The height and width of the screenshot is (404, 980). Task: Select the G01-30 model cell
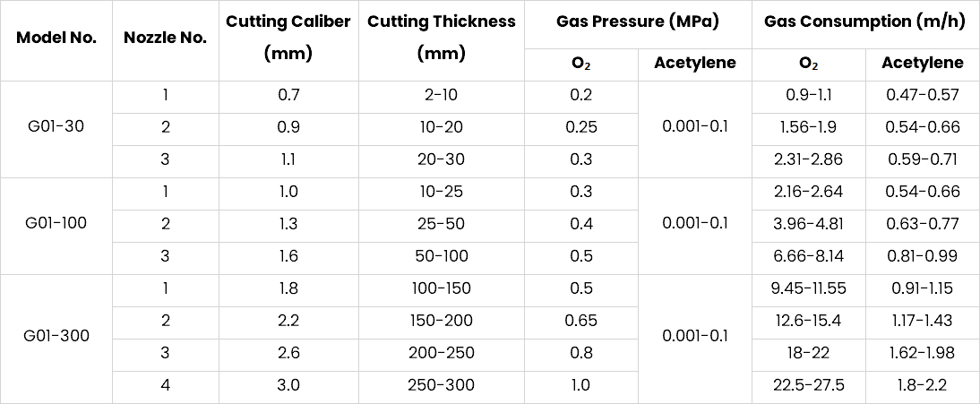pos(56,127)
